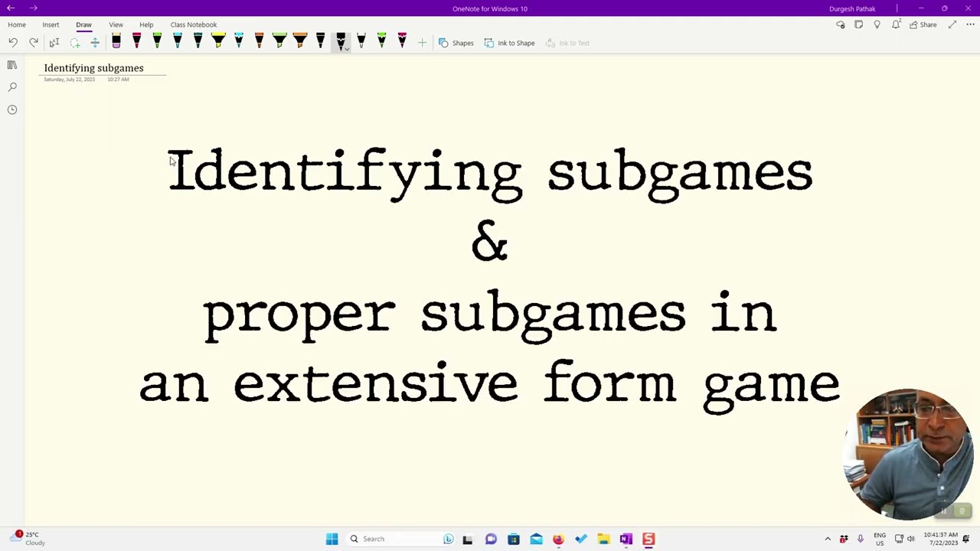This screenshot has height=551, width=980.
Task: Open Recent Notes clock icon in sidebar
Action: [12, 109]
